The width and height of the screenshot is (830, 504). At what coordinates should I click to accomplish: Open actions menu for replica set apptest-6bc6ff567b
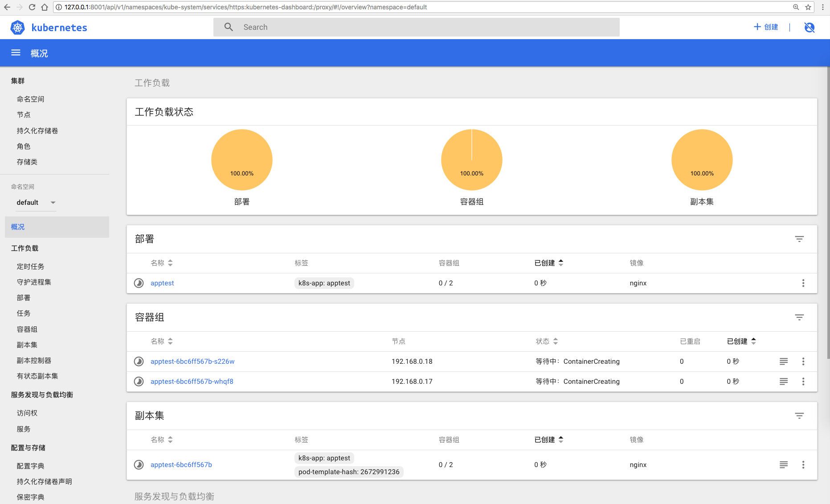[x=803, y=465]
